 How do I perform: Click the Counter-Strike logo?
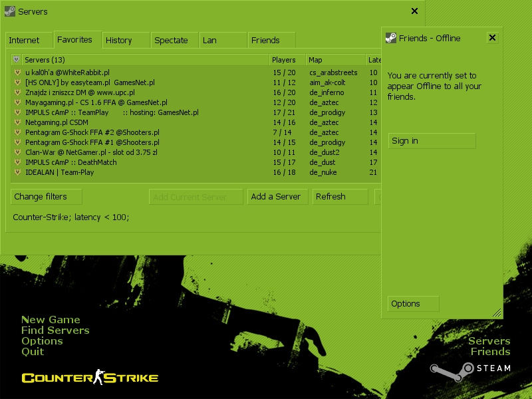tap(90, 377)
